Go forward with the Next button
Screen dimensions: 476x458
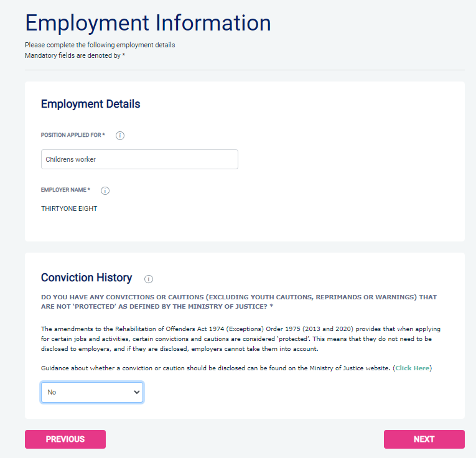tap(424, 439)
